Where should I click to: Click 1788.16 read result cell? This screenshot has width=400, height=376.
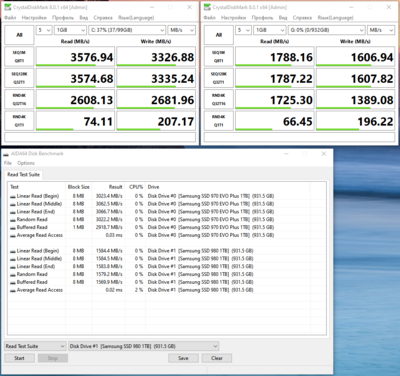275,57
